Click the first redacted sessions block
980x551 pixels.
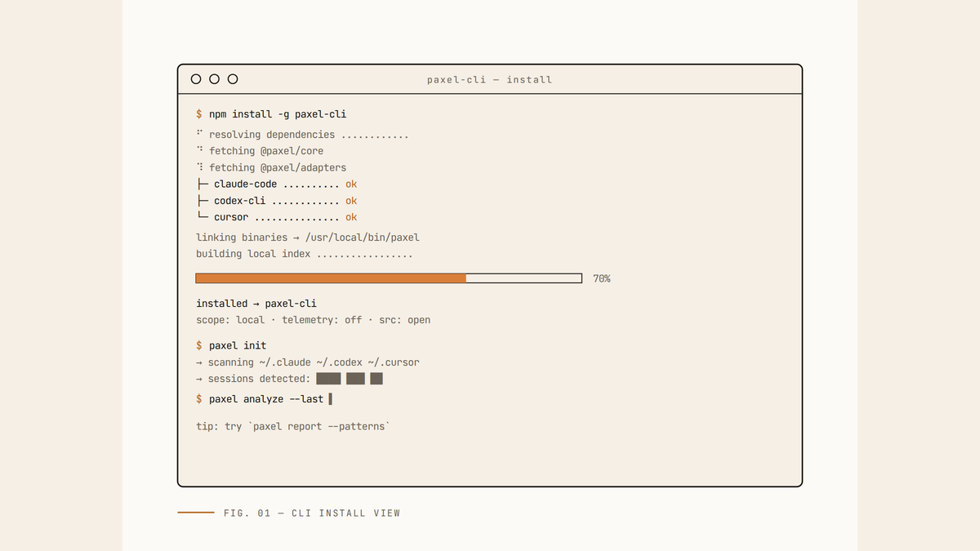(x=328, y=379)
